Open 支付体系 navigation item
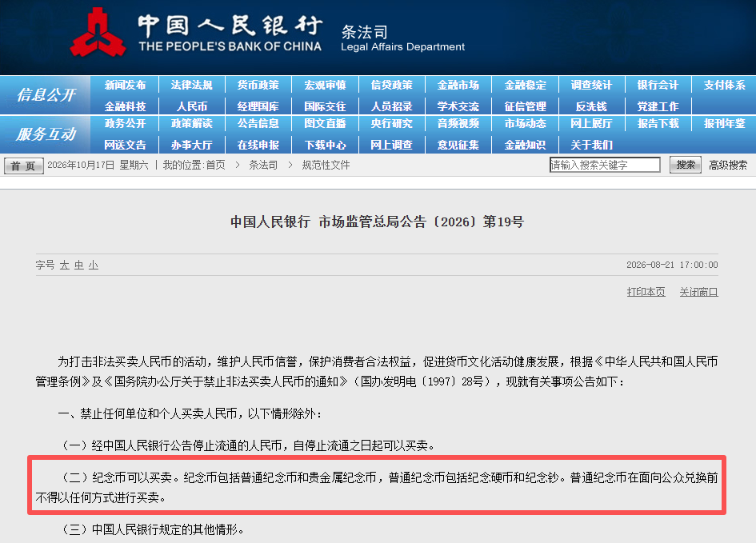This screenshot has width=756, height=543. click(724, 86)
